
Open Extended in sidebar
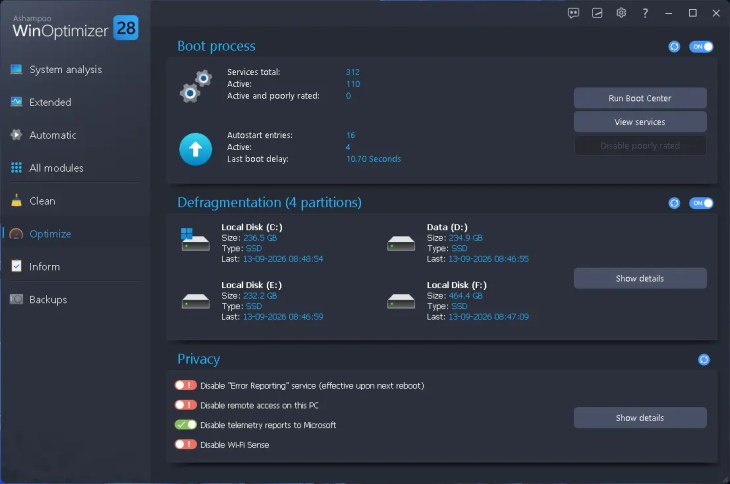pos(74,102)
